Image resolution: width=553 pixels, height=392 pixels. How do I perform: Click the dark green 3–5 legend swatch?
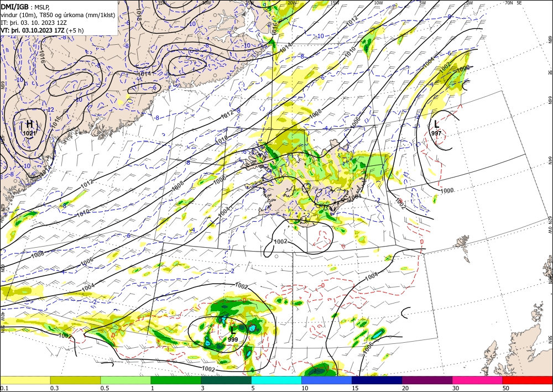pos(226,380)
